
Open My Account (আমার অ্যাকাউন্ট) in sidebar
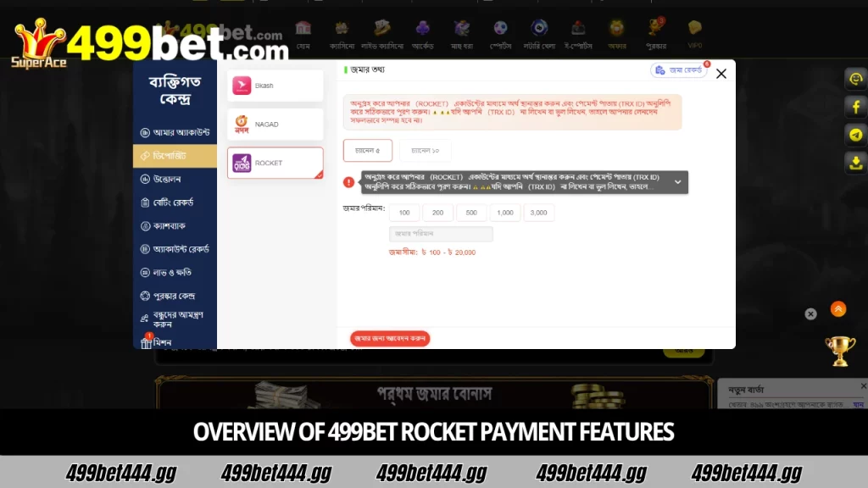click(175, 132)
